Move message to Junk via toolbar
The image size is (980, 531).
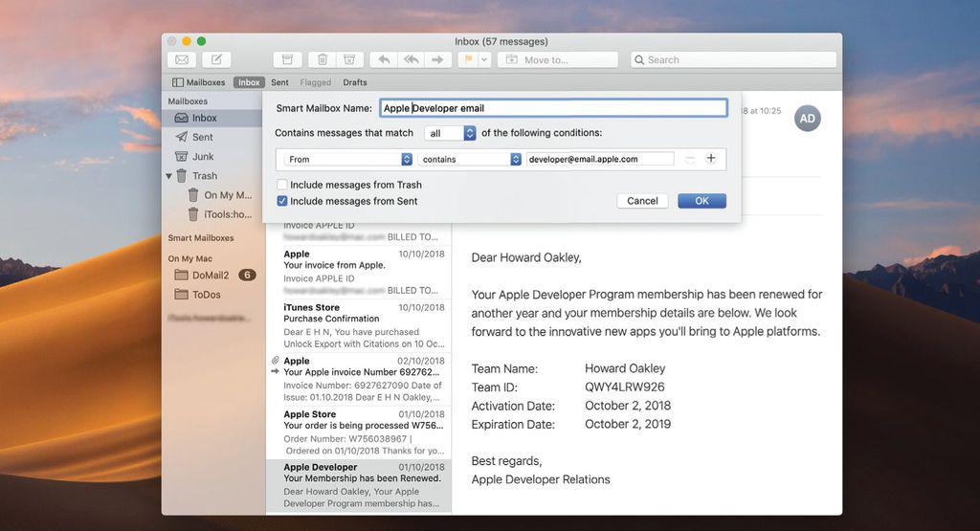(x=349, y=60)
